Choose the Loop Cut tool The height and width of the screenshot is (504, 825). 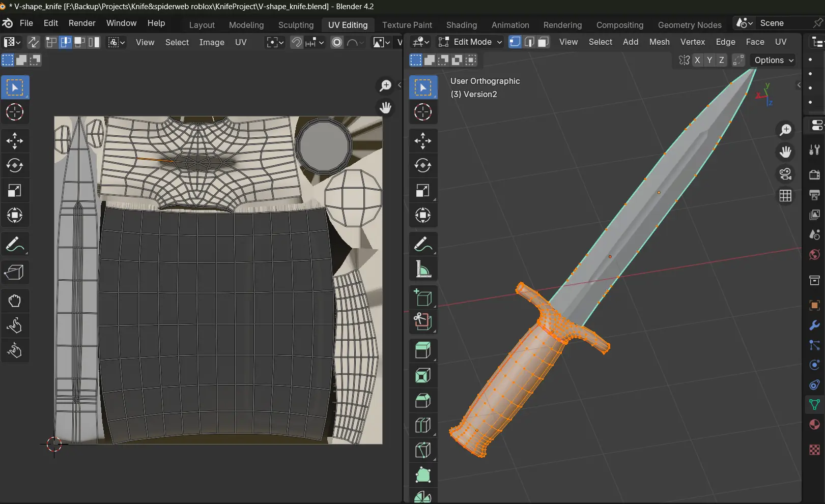pos(423,425)
